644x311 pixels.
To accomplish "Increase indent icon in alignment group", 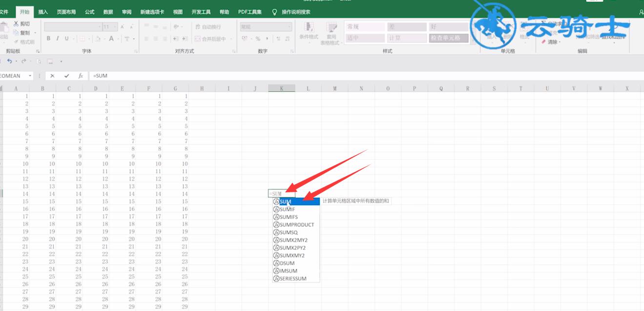I will 185,39.
